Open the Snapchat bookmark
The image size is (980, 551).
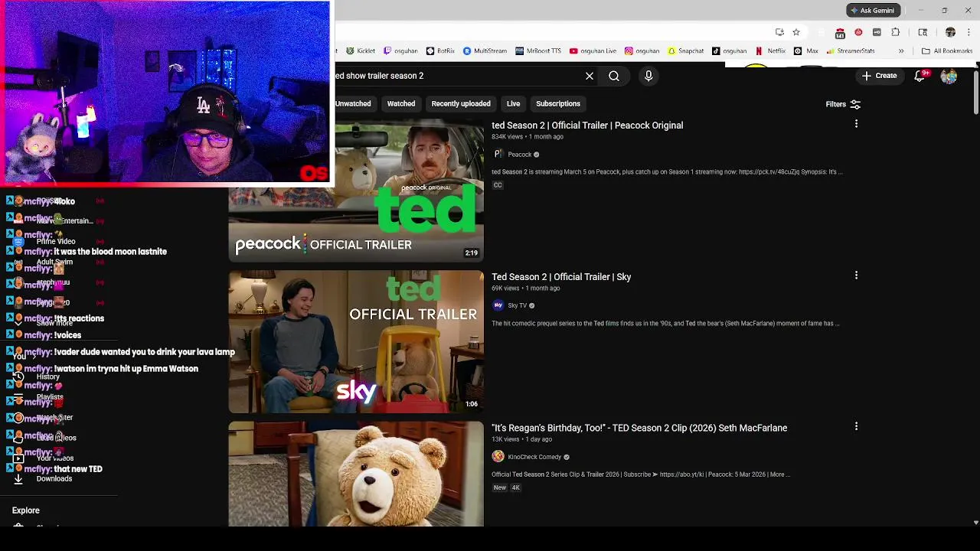pyautogui.click(x=685, y=51)
